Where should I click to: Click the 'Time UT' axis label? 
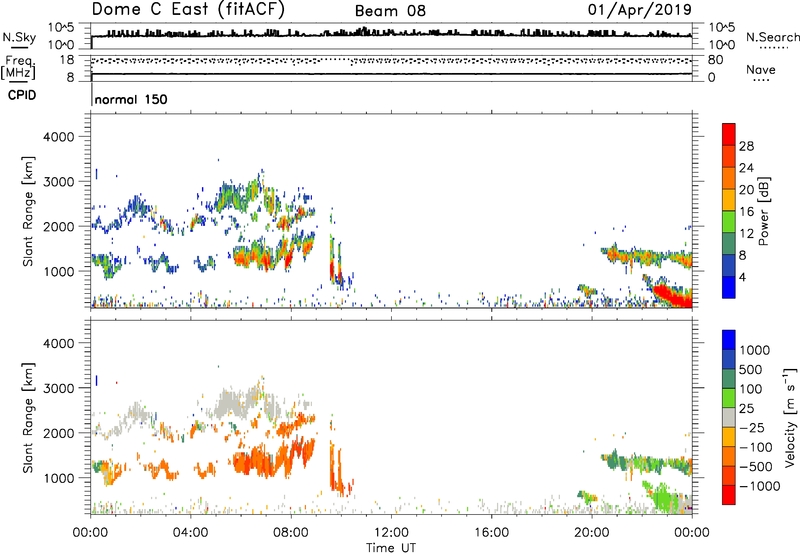point(391,548)
